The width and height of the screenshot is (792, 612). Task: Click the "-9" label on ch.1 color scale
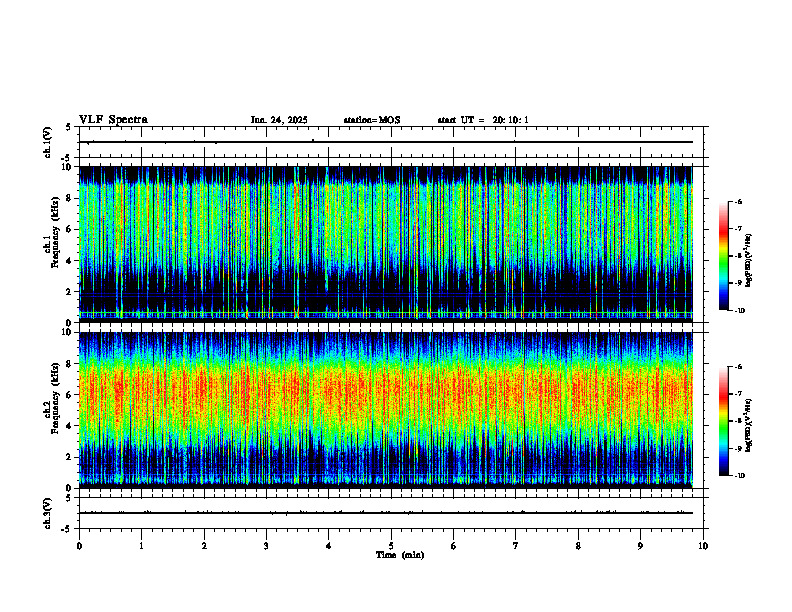738,283
